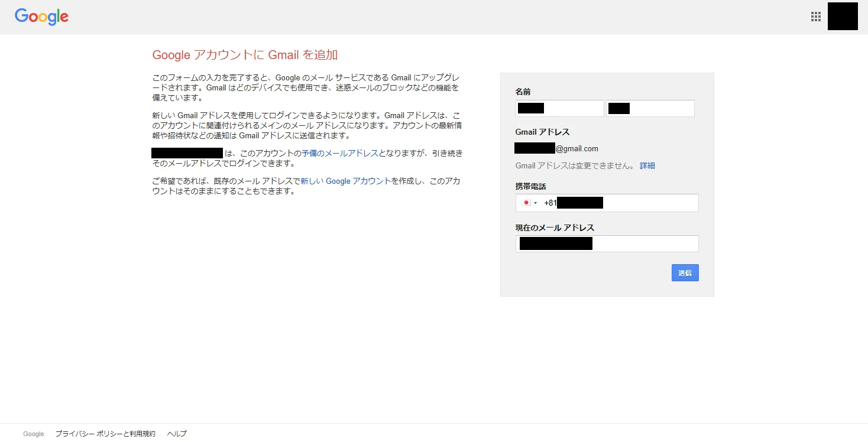Click the Google logo in the header
The width and height of the screenshot is (868, 442).
41,17
